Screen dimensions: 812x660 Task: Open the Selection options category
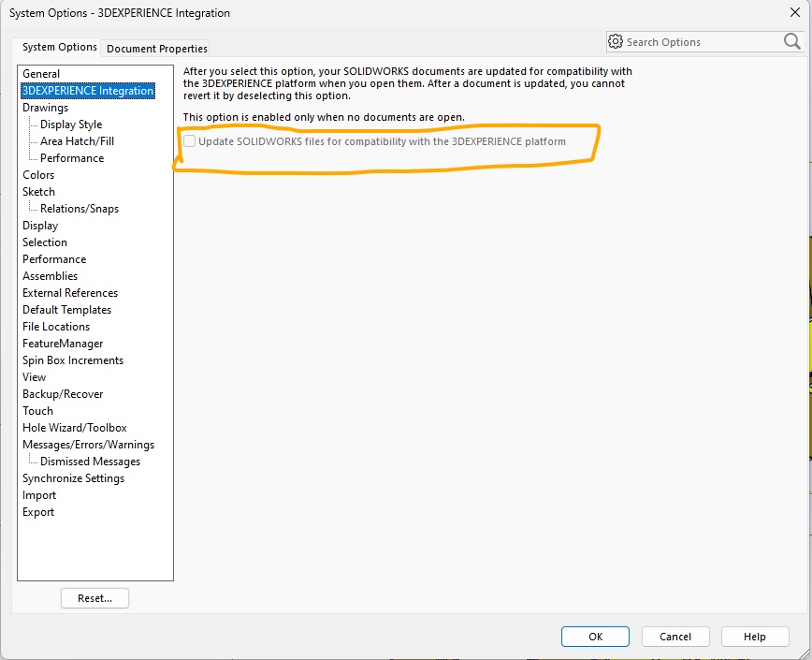45,242
